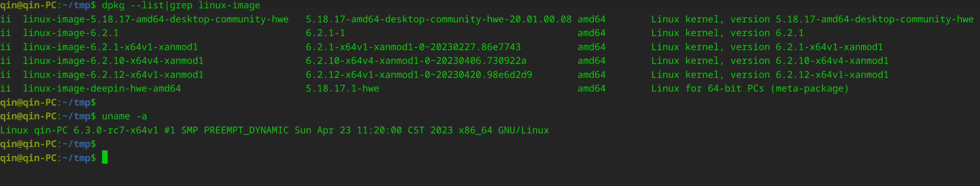Click the kernel release 6.3.0-rc7-x64v1 text
Viewport: 980px width, 186px height.
(x=116, y=130)
